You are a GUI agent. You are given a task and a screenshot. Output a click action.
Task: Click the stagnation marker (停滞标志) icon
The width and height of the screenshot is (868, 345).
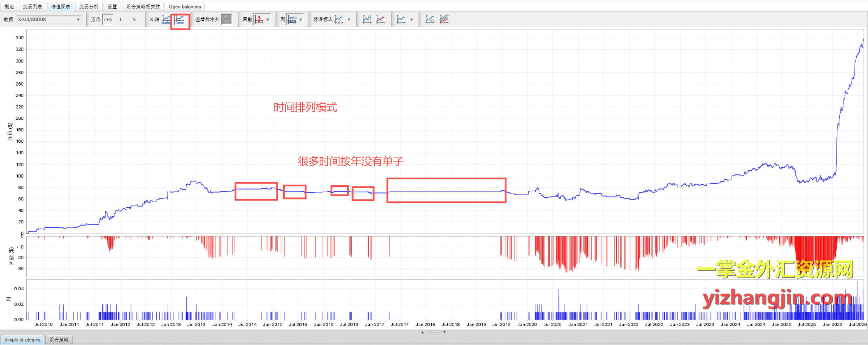click(x=339, y=19)
